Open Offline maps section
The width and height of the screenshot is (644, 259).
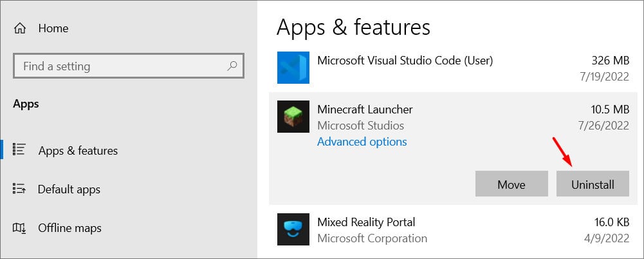pos(70,228)
